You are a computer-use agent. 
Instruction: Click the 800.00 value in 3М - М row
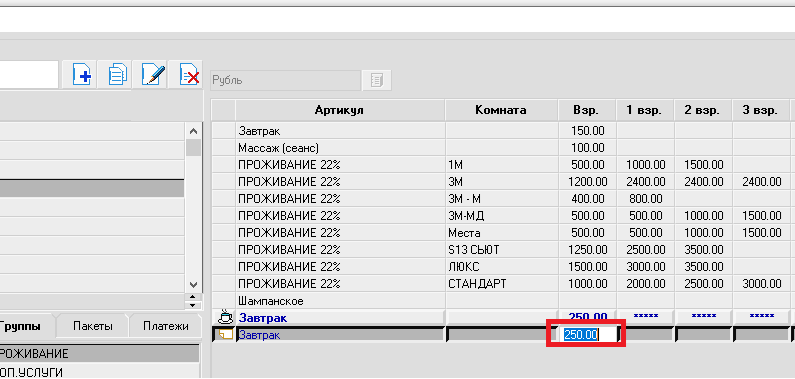click(x=645, y=199)
